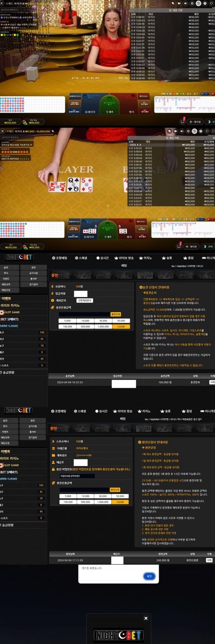Click NightBet logo on the deposit page
The width and height of the screenshot is (215, 644).
(19, 257)
